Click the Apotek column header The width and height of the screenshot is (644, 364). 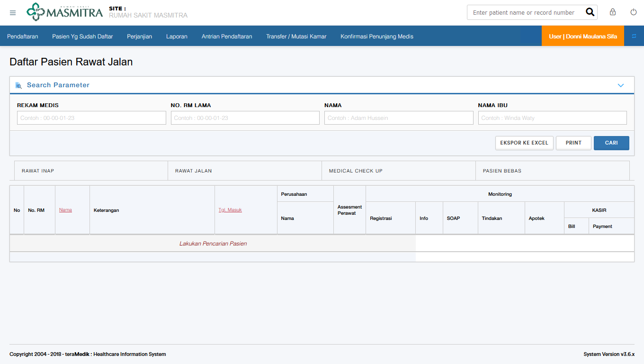point(544,218)
